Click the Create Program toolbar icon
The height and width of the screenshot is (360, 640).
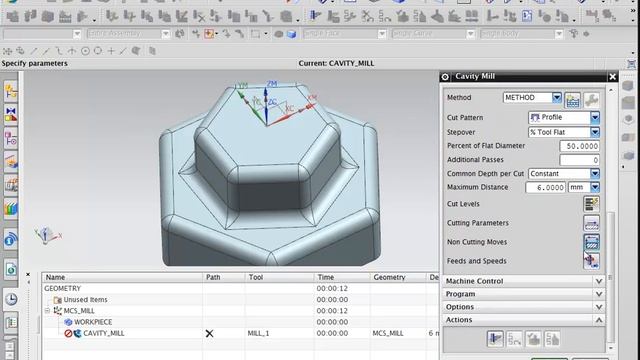coord(13,17)
